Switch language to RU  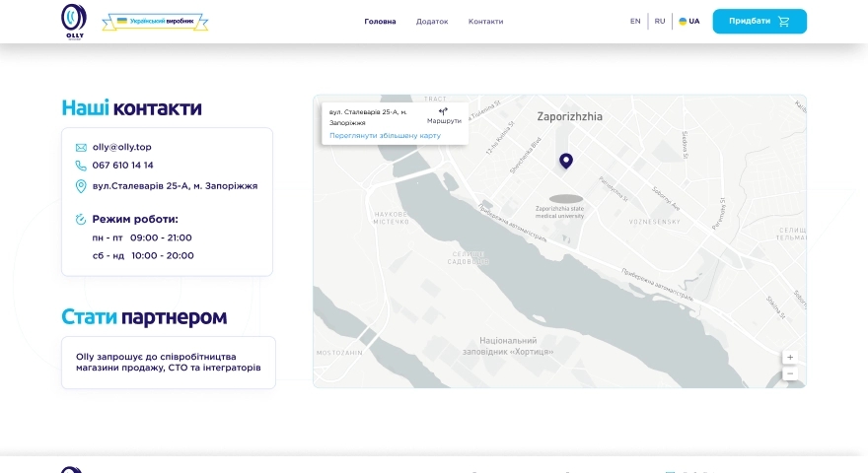tap(659, 21)
